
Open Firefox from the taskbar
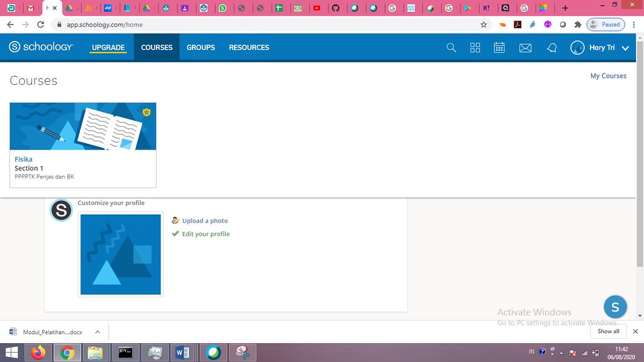pos(38,353)
